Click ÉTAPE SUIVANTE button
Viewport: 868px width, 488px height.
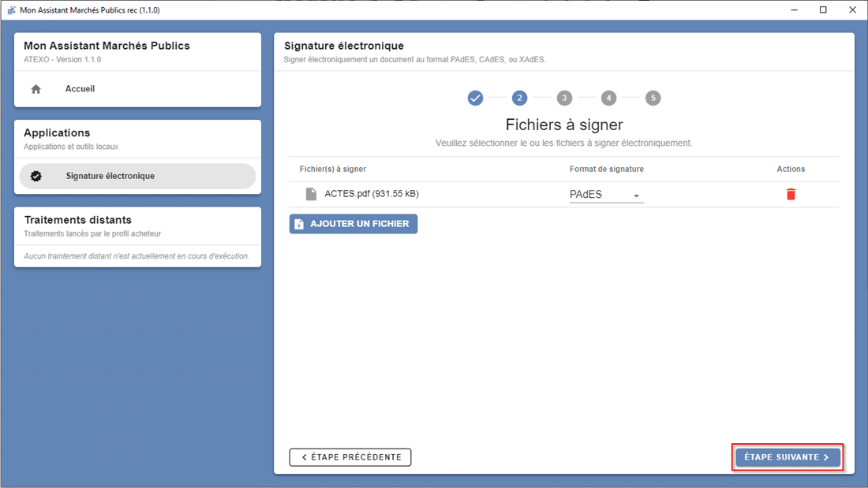788,457
